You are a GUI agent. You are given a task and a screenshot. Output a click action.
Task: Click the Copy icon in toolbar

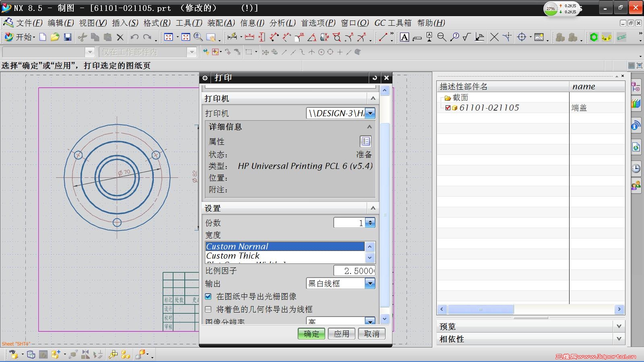[95, 37]
